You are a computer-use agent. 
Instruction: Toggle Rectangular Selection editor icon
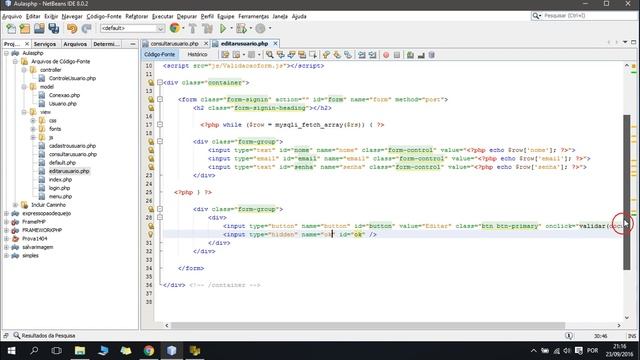pos(313,55)
